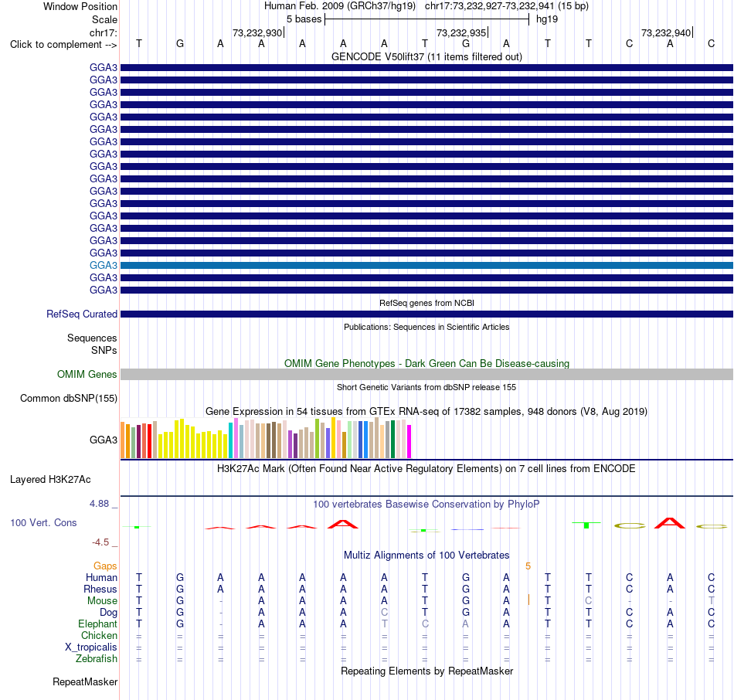Click the Window Position label
The image size is (734, 700).
point(80,6)
